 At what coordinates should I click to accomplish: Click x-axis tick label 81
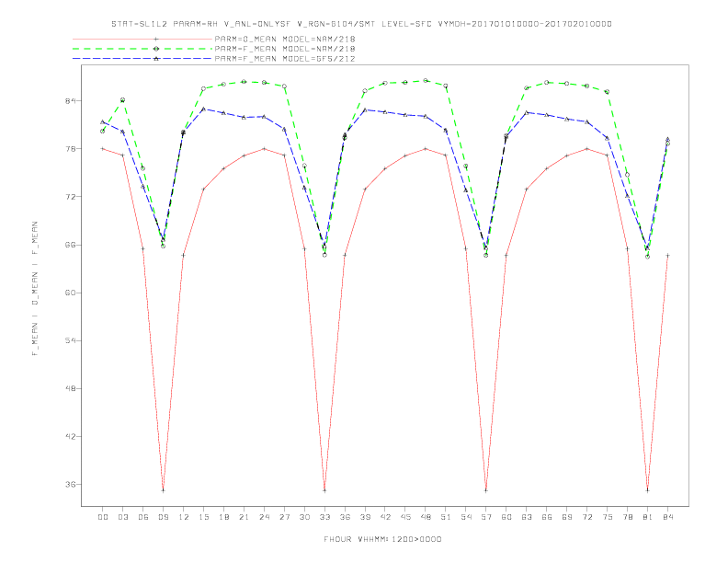click(648, 517)
